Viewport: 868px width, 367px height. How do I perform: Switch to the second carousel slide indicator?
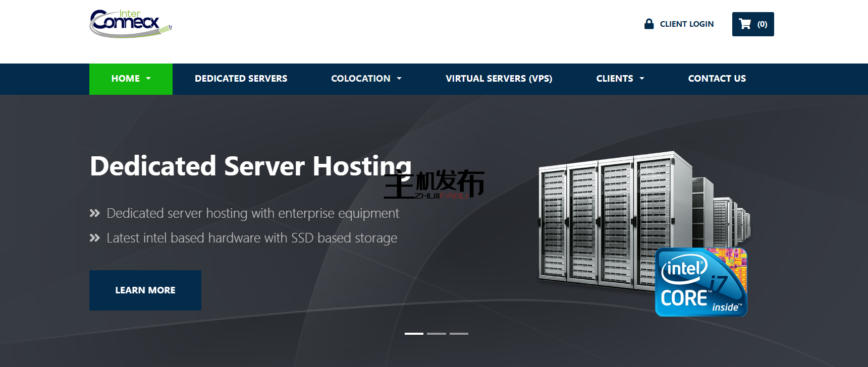pyautogui.click(x=437, y=334)
